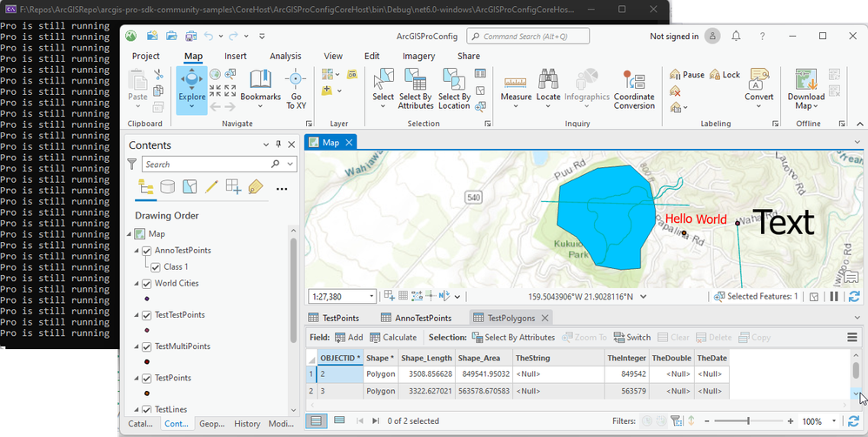Image resolution: width=868 pixels, height=437 pixels.
Task: Switch to the AnnoTestPoints table tab
Action: (x=417, y=318)
